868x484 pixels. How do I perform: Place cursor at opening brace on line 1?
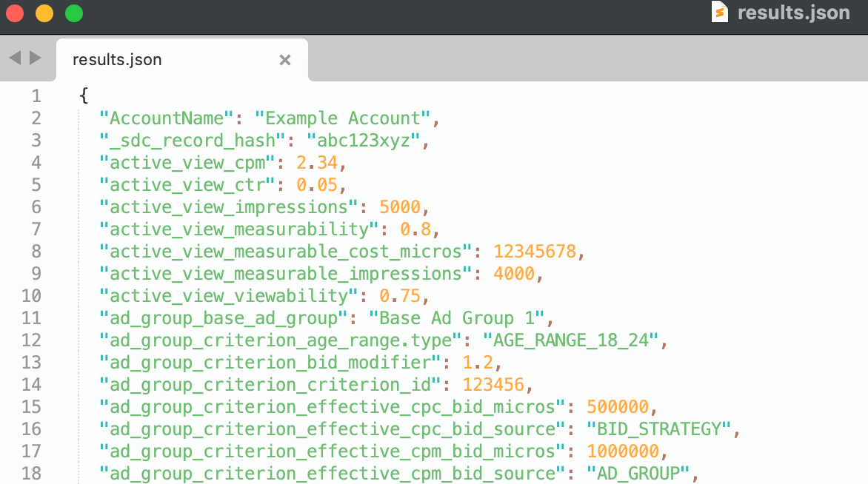pyautogui.click(x=84, y=96)
